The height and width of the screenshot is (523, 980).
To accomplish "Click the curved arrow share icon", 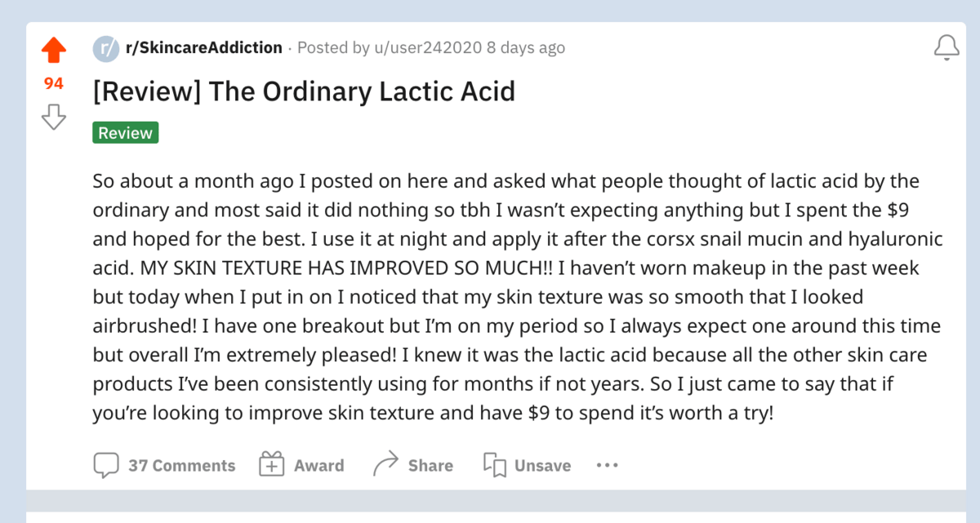I will 385,465.
